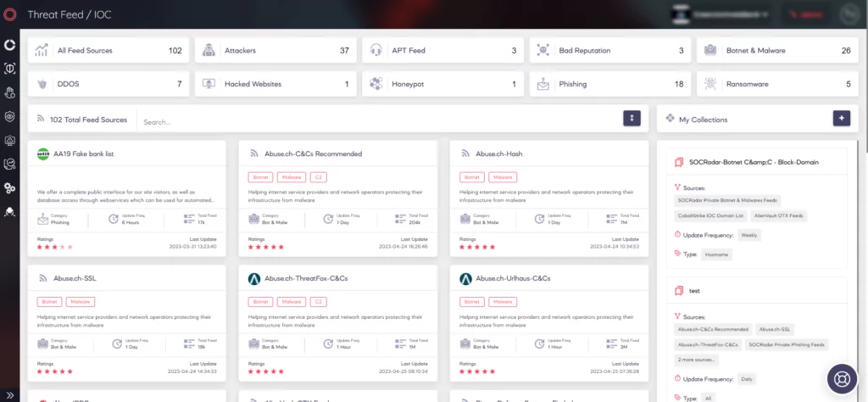Viewport: 868px width, 402px height.
Task: Filter by Hacked Websites category
Action: pos(275,84)
